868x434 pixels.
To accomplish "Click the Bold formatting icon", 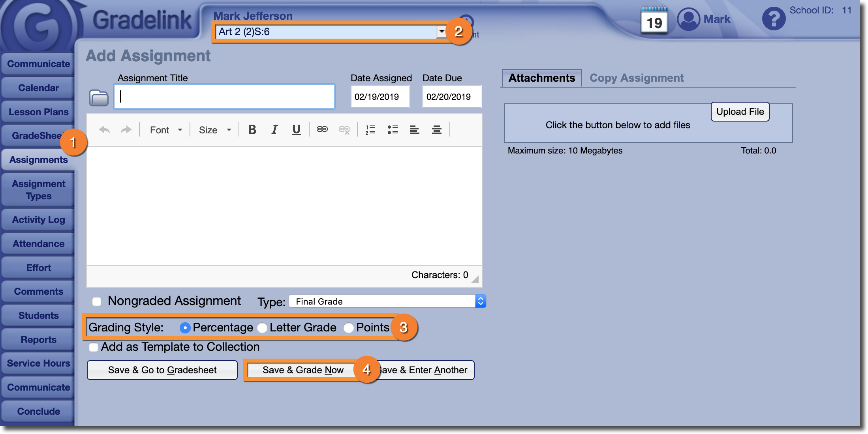I will (x=252, y=130).
